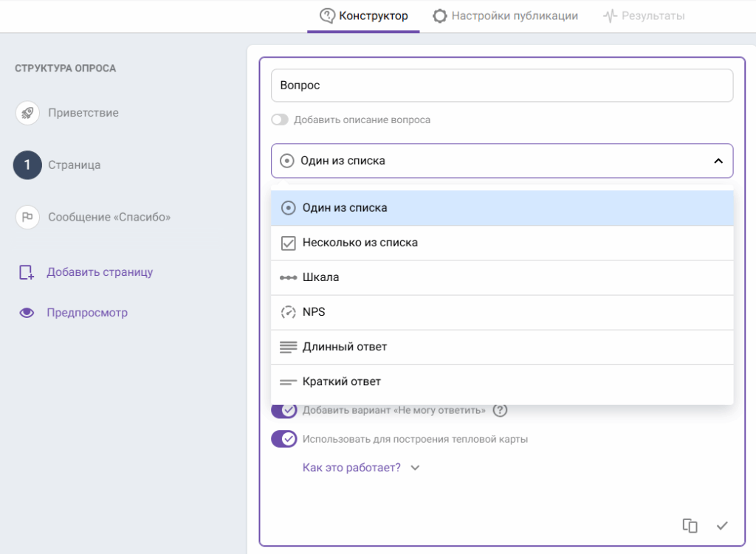Screen dimensions: 756x554
Task: Enable the Добавить описание вопроса toggle
Action: [280, 120]
